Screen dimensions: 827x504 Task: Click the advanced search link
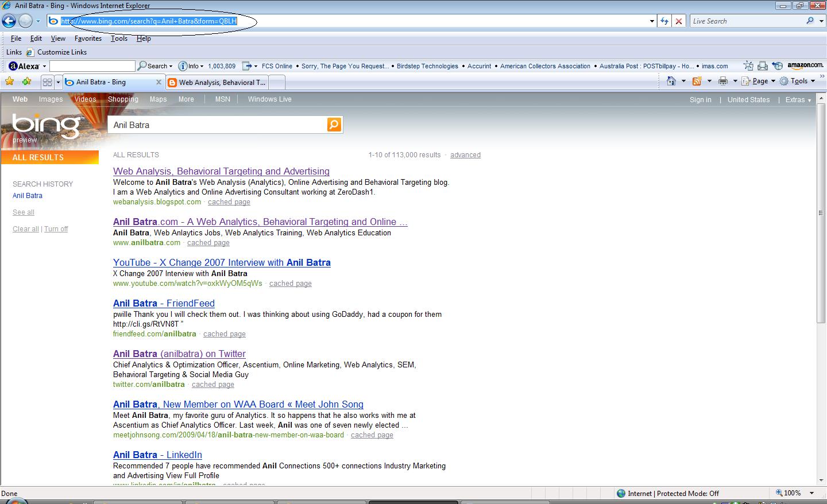coord(465,155)
